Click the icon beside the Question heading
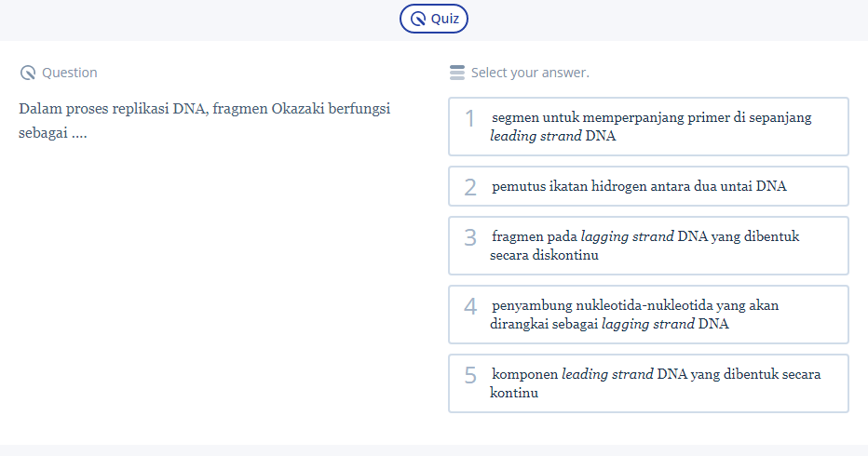This screenshot has width=868, height=456. 27,73
